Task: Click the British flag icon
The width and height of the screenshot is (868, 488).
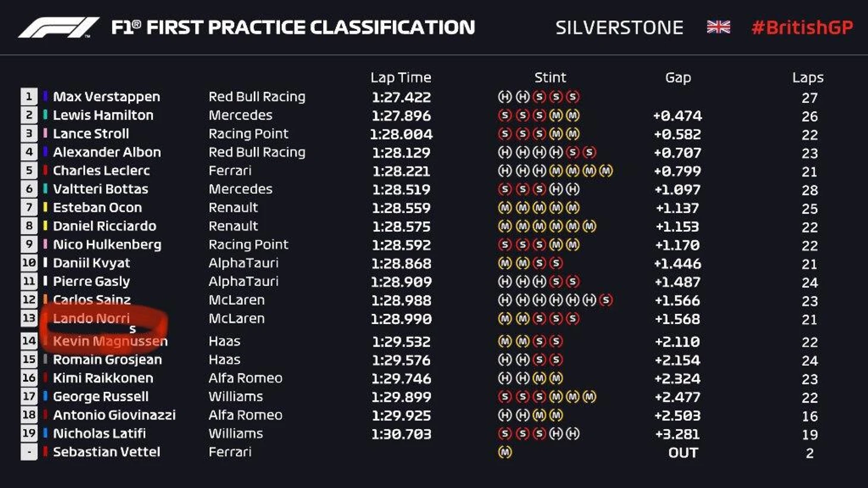Action: pyautogui.click(x=718, y=27)
